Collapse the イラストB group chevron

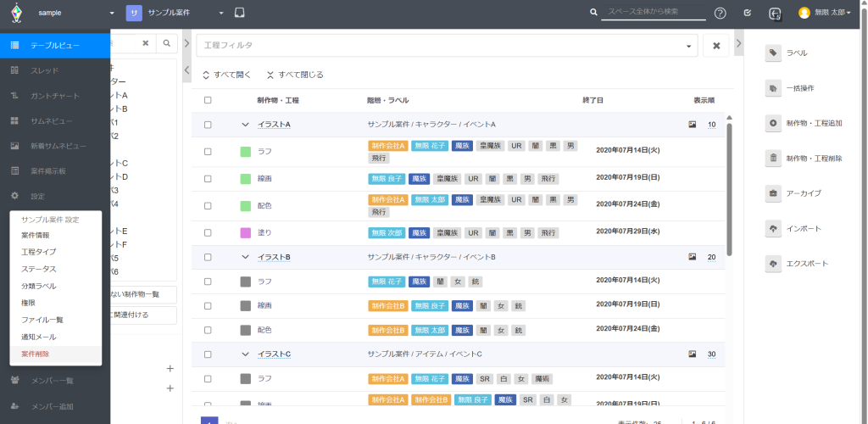pyautogui.click(x=245, y=257)
